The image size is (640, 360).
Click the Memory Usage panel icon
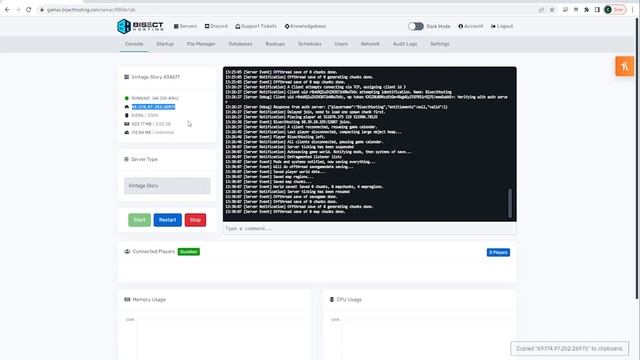pyautogui.click(x=127, y=300)
